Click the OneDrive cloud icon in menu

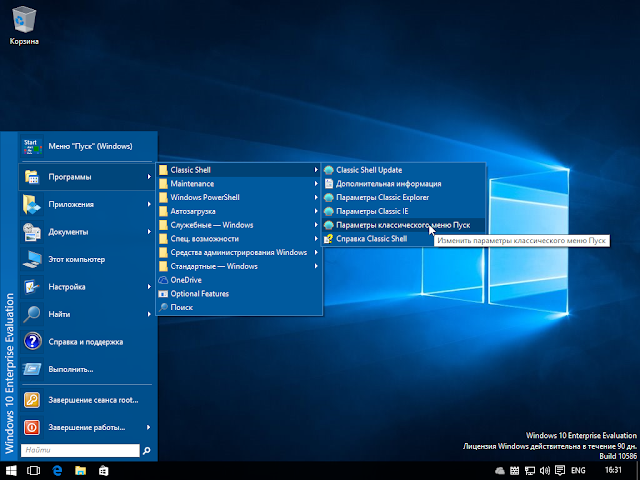[163, 280]
